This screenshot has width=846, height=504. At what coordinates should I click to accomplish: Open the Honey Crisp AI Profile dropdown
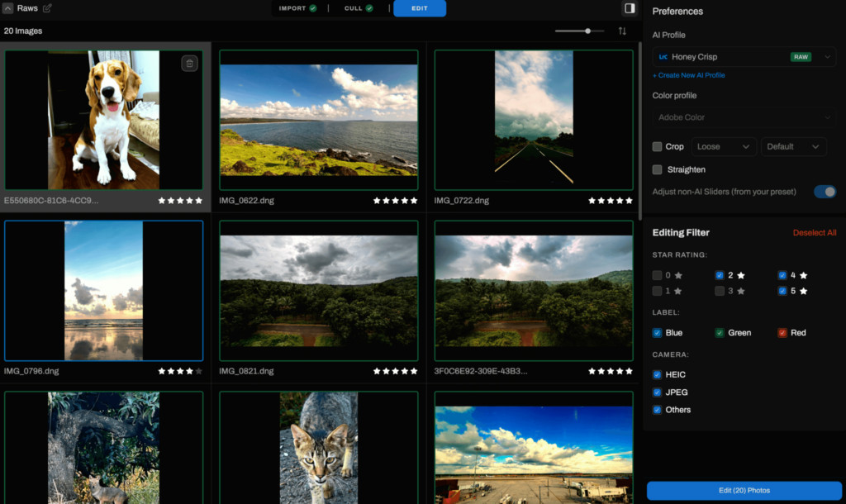pos(744,57)
